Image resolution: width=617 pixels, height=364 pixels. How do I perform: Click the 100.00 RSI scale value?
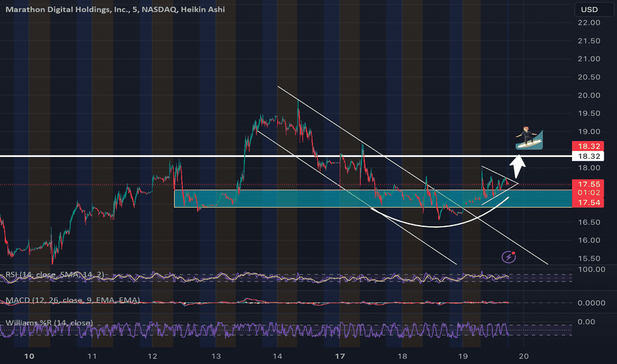pos(591,269)
